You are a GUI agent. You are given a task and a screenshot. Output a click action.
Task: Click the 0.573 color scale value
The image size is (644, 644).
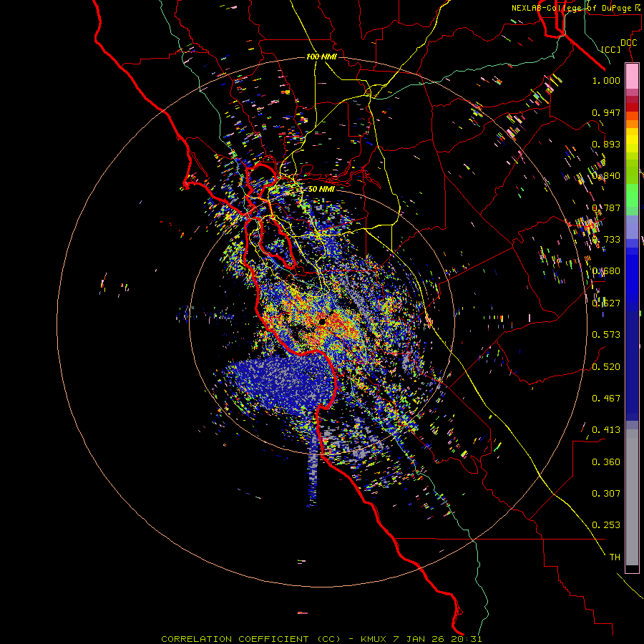(606, 334)
